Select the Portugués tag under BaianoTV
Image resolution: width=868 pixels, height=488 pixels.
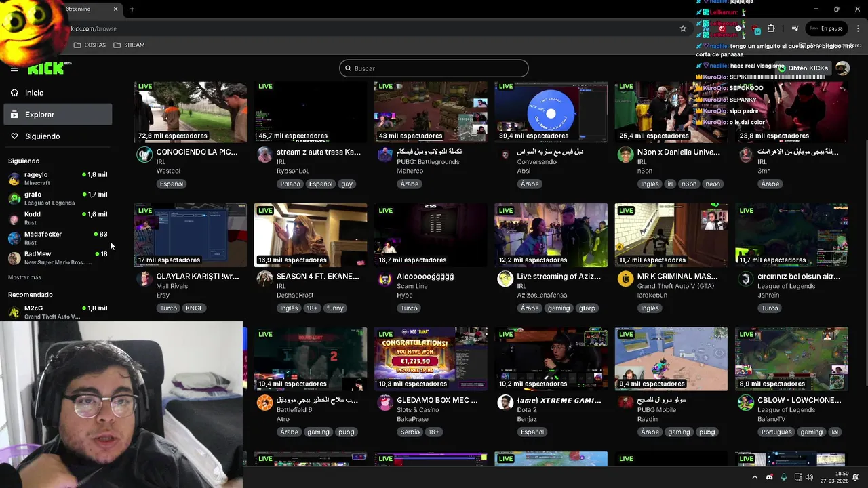776,432
